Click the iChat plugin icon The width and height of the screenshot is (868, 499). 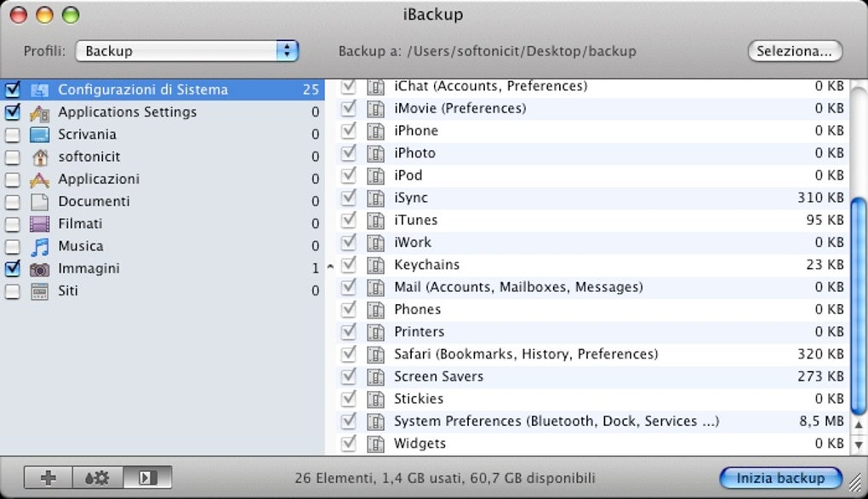375,87
